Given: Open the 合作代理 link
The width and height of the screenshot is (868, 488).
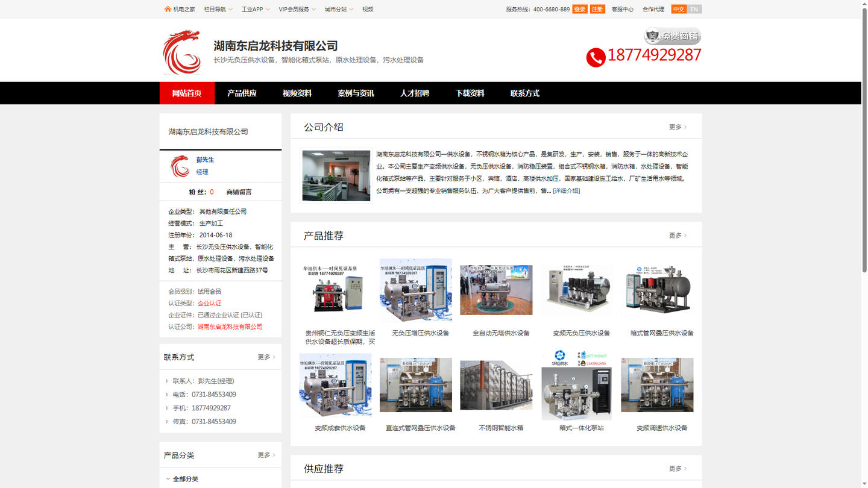Looking at the screenshot, I should [x=653, y=9].
